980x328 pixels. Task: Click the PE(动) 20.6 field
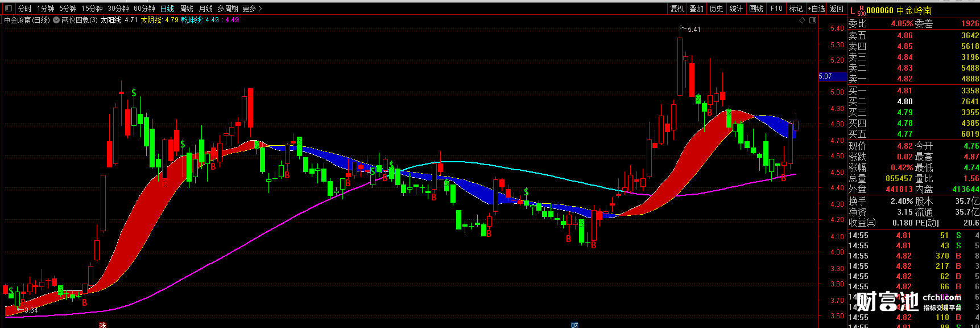[947, 223]
